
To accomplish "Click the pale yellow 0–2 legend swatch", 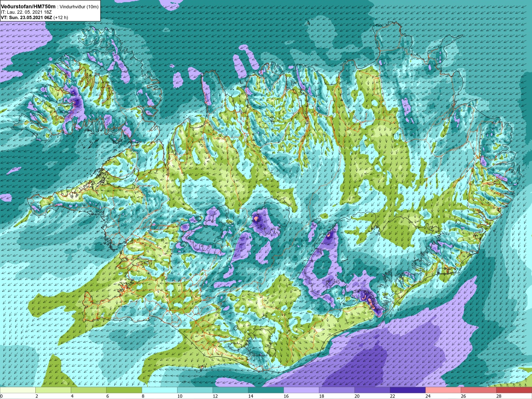I will click(18, 390).
